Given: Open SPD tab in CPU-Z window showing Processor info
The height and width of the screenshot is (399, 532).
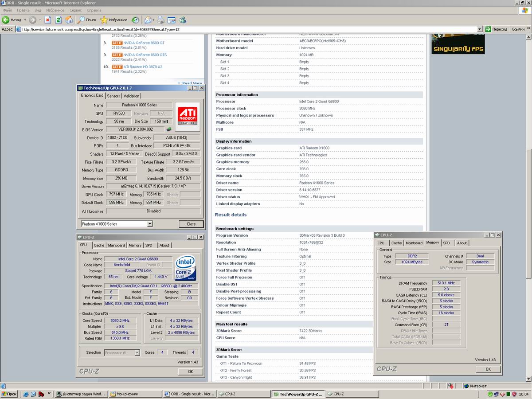Looking at the screenshot, I should pyautogui.click(x=149, y=245).
